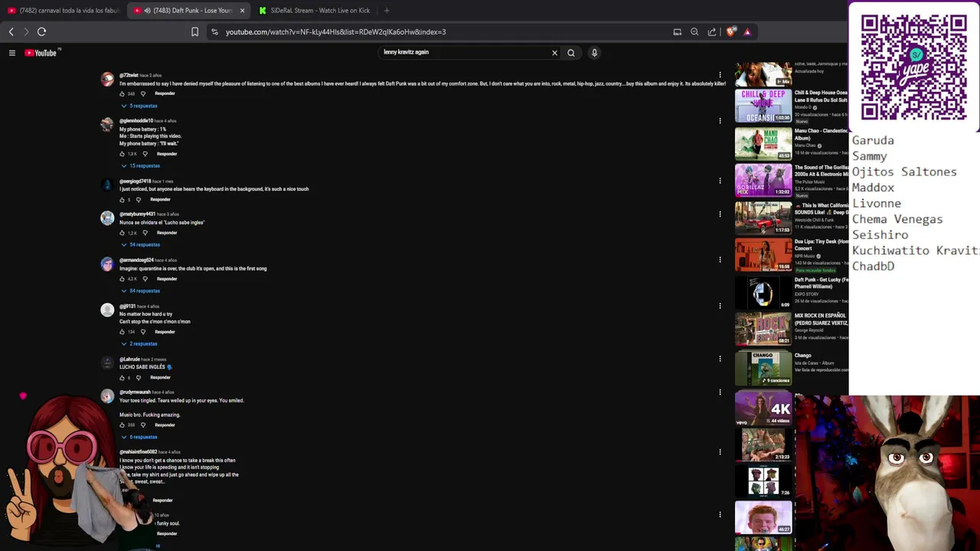Reply to @sergiogd7418 with Responder
The height and width of the screenshot is (551, 980).
point(160,200)
